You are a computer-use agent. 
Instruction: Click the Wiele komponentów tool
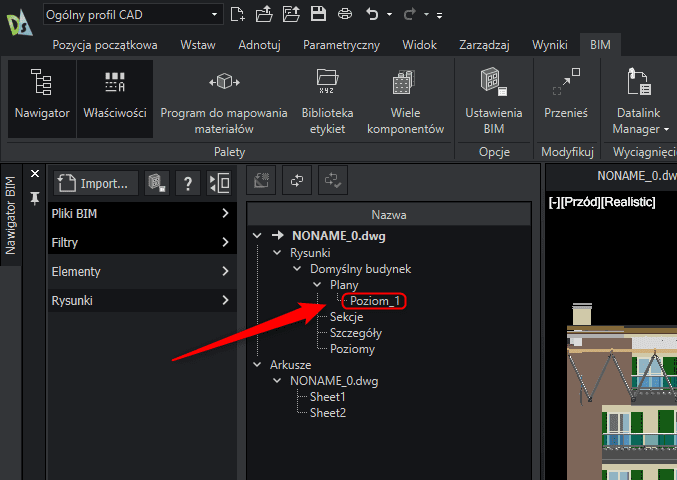coord(405,101)
